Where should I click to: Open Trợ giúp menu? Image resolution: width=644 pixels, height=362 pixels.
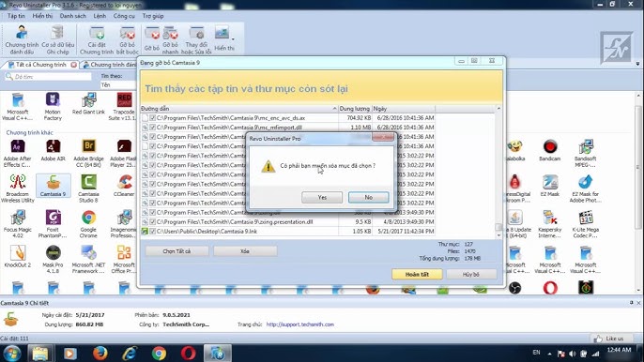click(x=153, y=16)
